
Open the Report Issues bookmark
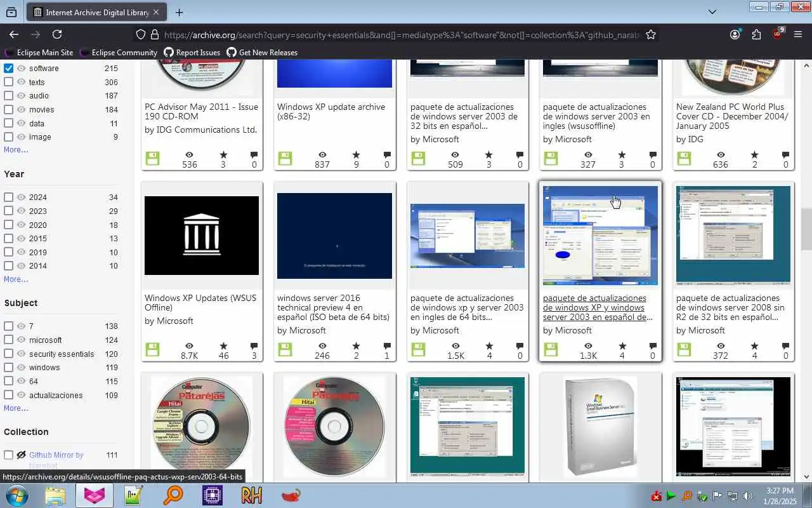point(192,53)
